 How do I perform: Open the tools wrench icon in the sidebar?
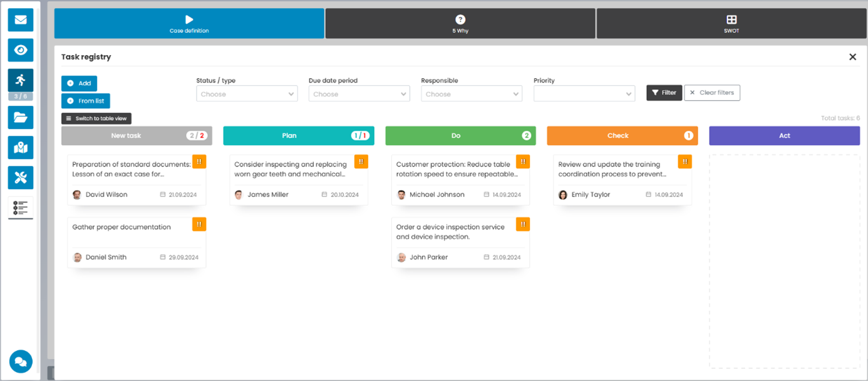click(x=21, y=178)
